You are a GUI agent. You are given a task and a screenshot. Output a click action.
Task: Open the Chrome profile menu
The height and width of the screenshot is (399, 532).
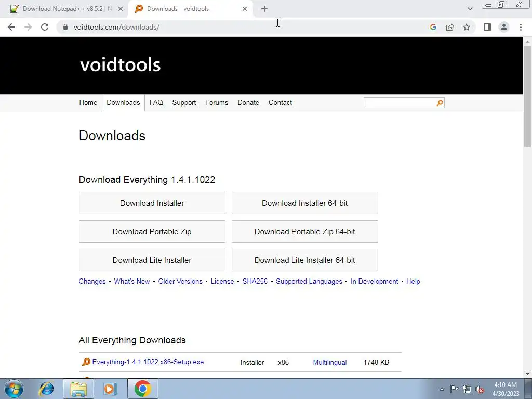click(504, 27)
